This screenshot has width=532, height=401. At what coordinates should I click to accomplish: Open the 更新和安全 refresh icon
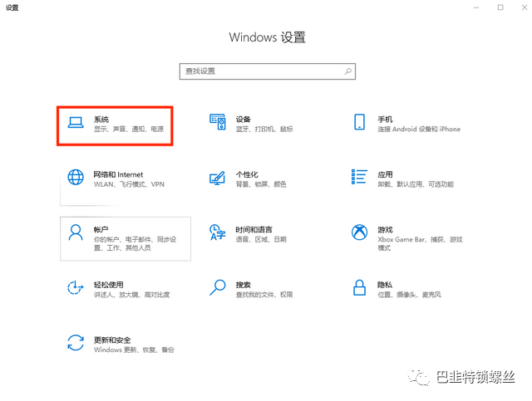click(76, 342)
